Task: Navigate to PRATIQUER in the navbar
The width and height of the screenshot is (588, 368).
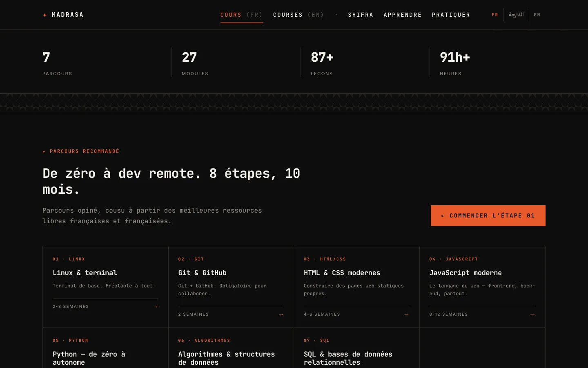Action: pos(451,15)
